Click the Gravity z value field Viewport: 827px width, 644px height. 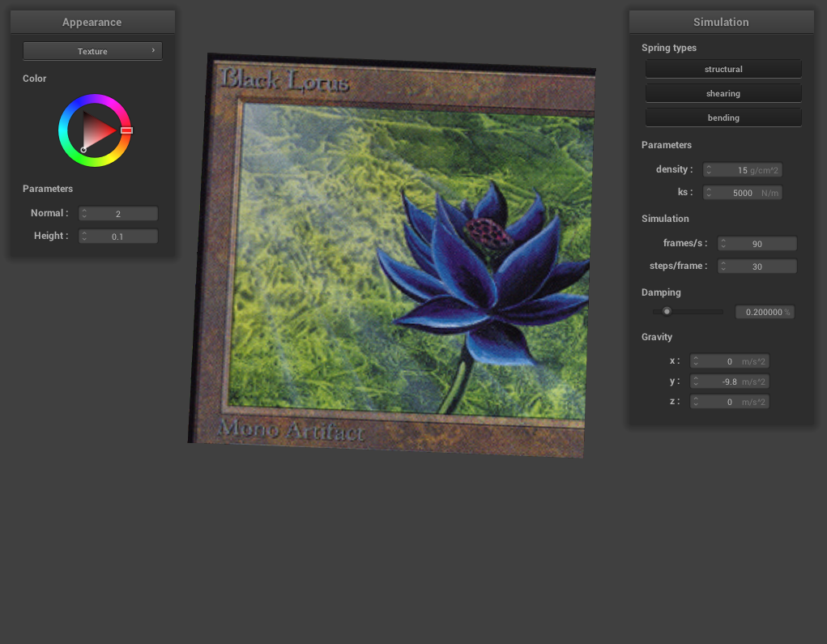pyautogui.click(x=730, y=401)
